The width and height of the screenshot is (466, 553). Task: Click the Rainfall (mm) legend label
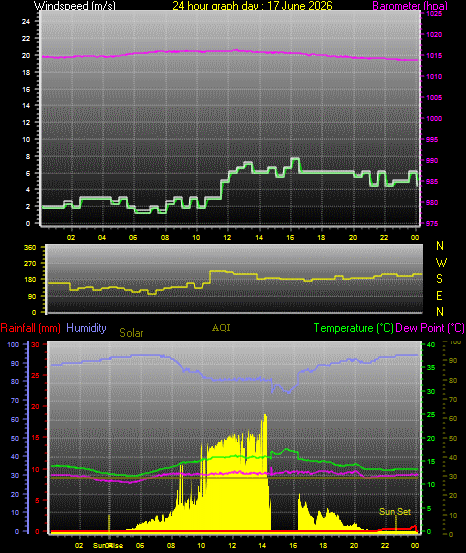30,328
